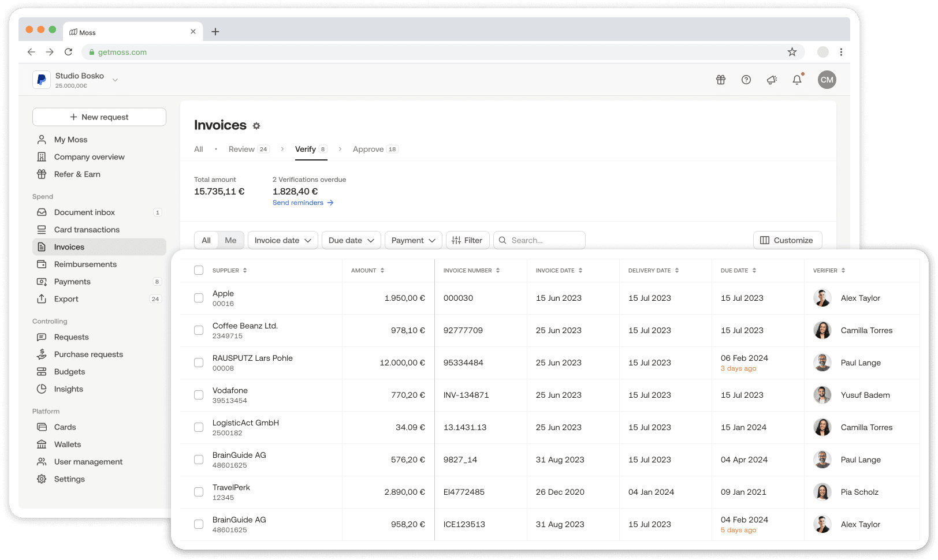Open the notifications bell

click(797, 80)
